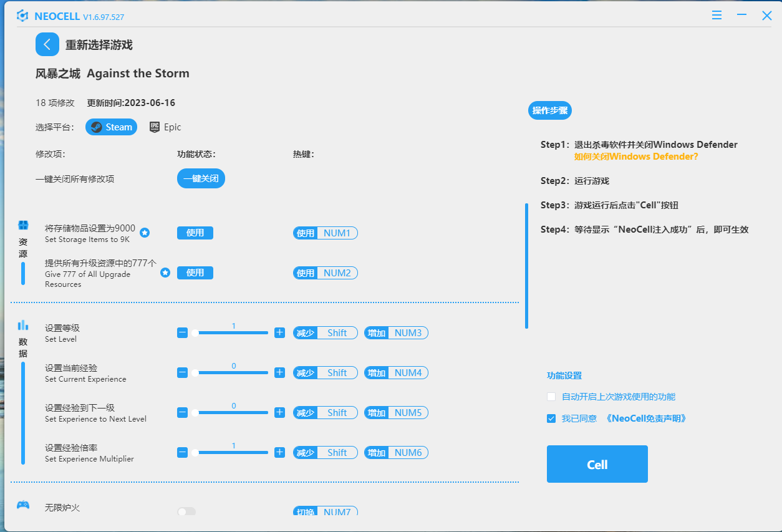Image resolution: width=782 pixels, height=532 pixels.
Task: Go back with the arrow button
Action: click(47, 45)
